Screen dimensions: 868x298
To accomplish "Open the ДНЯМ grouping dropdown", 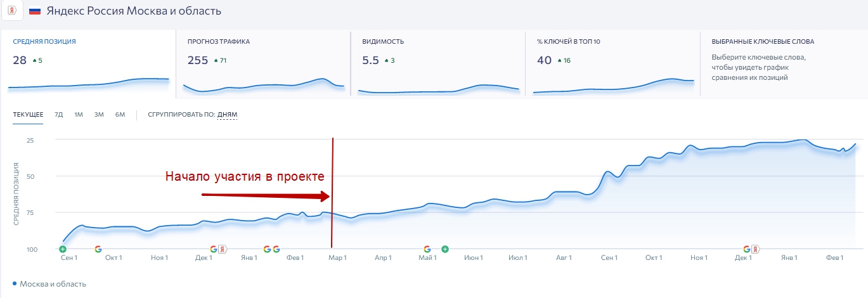I will [227, 115].
